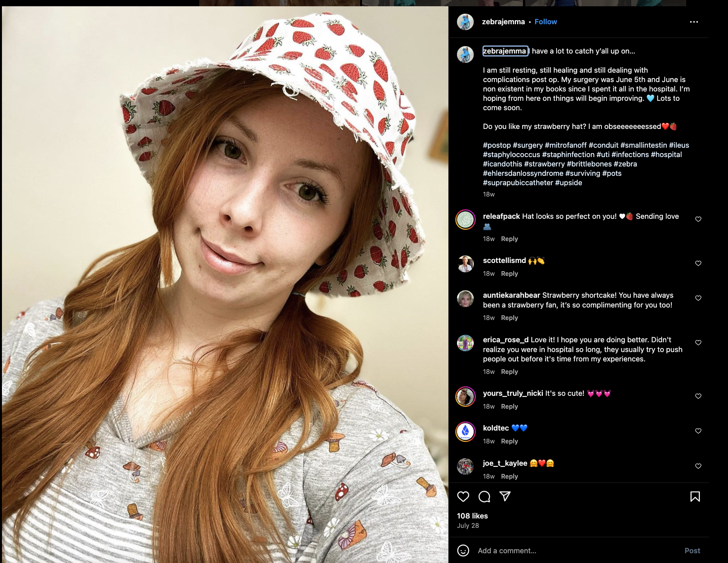Open the #ehlersdanlossyndrome hashtag
This screenshot has width=728, height=563.
523,173
